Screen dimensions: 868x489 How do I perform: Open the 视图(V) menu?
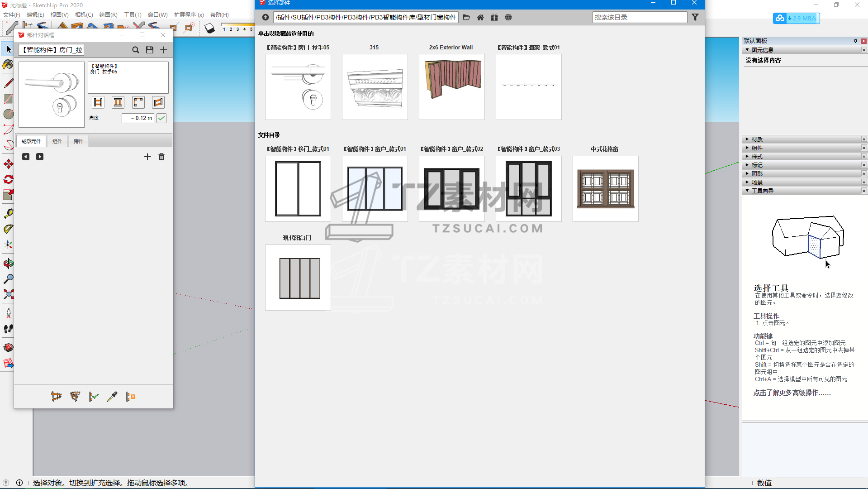point(60,15)
